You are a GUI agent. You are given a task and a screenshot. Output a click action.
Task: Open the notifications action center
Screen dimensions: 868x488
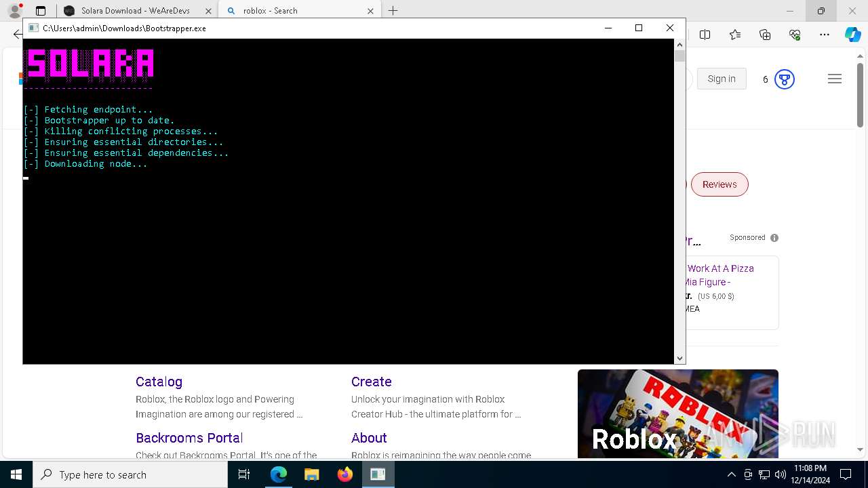846,474
